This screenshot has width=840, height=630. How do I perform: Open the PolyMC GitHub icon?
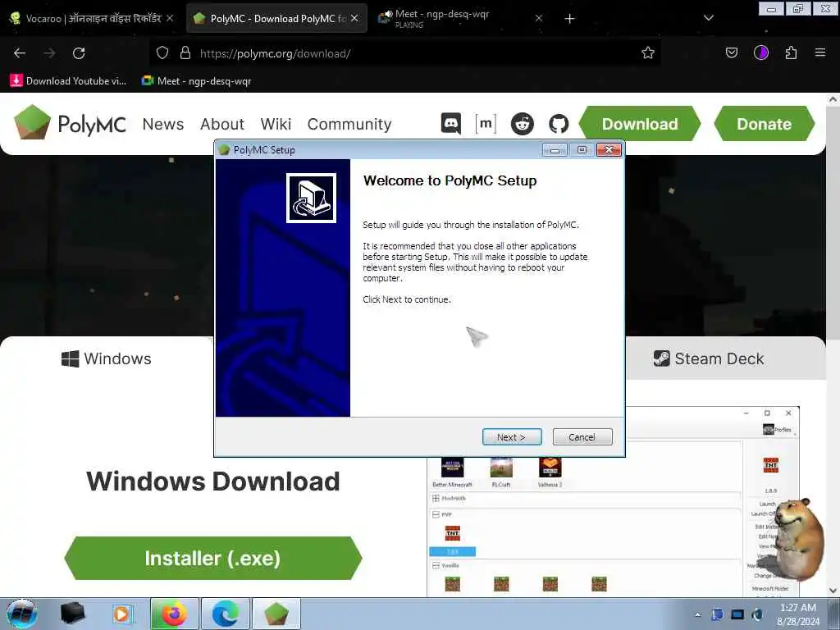[558, 124]
